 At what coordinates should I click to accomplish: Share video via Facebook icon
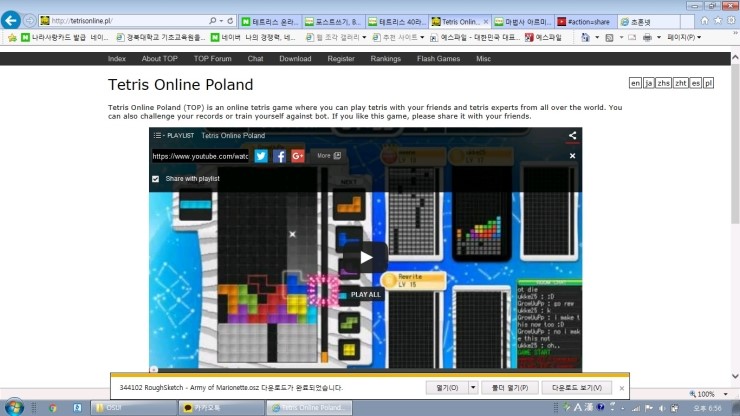pos(279,156)
